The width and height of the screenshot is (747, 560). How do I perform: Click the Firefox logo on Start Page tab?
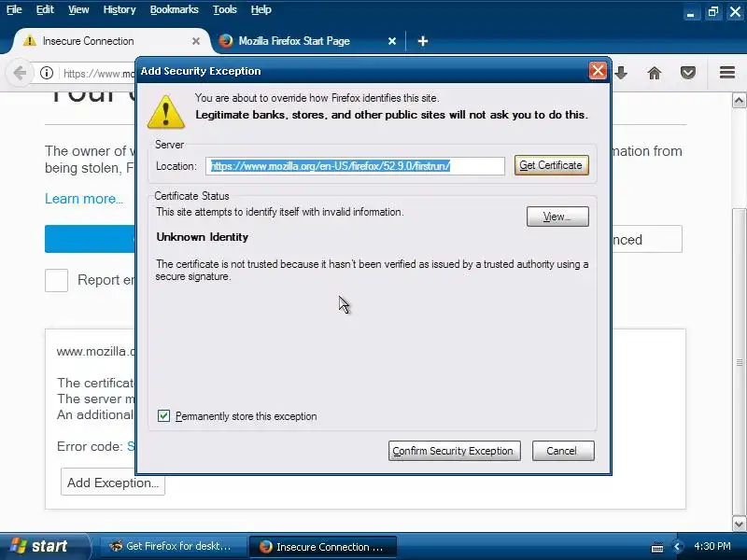tap(226, 41)
